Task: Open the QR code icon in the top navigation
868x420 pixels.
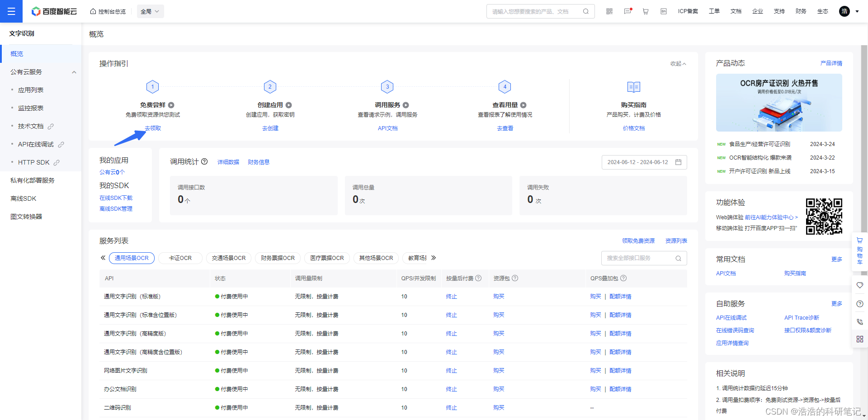Action: [609, 11]
